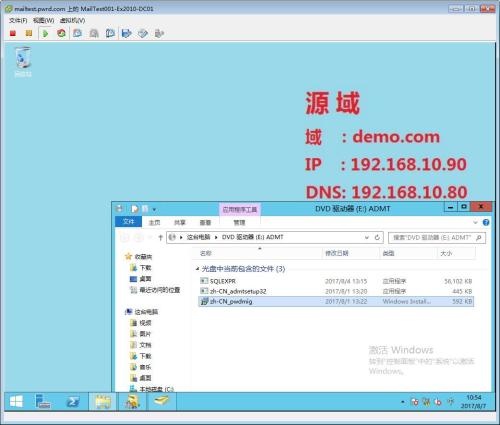Open Explorer help with the question mark icon
The height and width of the screenshot is (425, 500).
486,222
